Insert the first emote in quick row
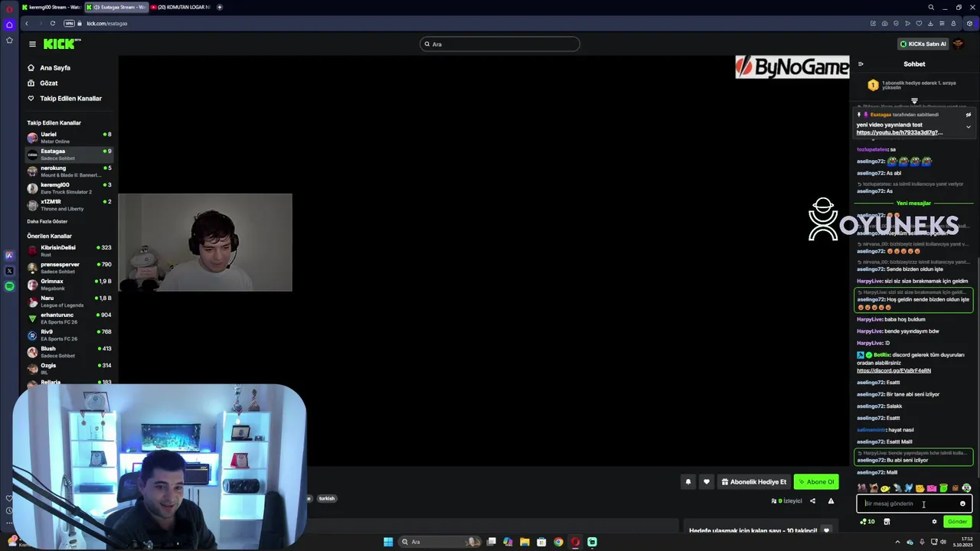The width and height of the screenshot is (980, 551). pyautogui.click(x=862, y=488)
